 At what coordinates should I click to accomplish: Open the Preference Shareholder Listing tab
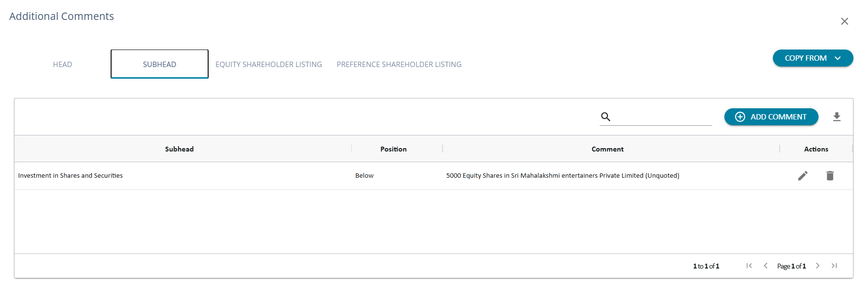399,65
